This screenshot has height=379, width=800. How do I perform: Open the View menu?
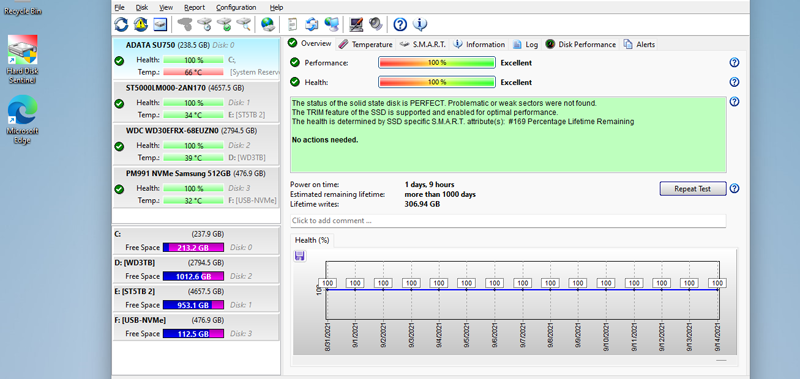166,8
